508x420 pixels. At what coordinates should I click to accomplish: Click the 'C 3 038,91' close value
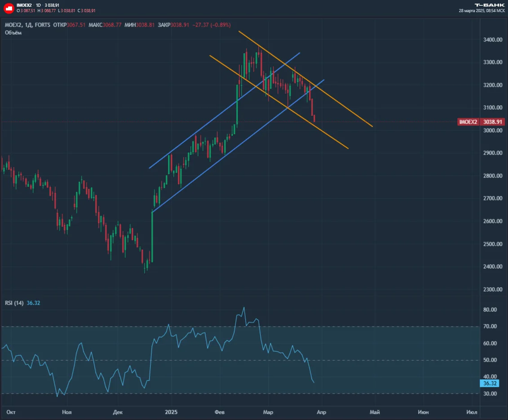click(x=87, y=11)
